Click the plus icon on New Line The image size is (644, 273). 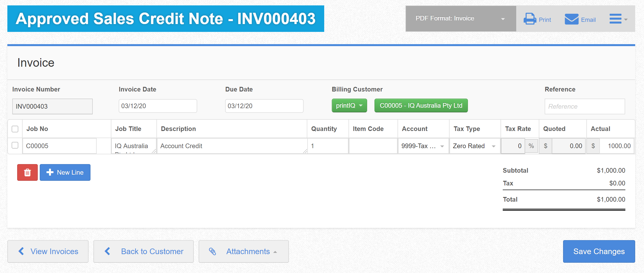50,172
